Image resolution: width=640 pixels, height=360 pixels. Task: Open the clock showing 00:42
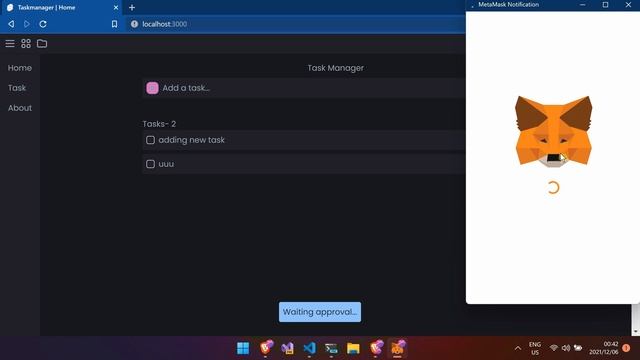[x=604, y=348]
